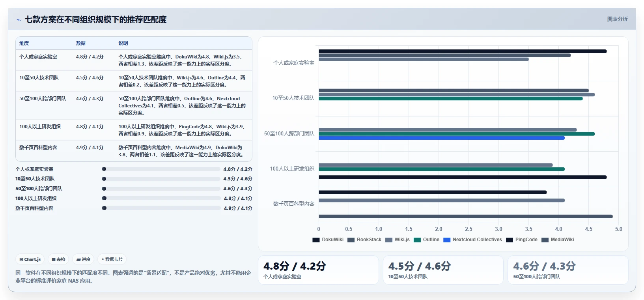Image resolution: width=644 pixels, height=300 pixels.
Task: Click the 数据 column header
Action: (81, 43)
